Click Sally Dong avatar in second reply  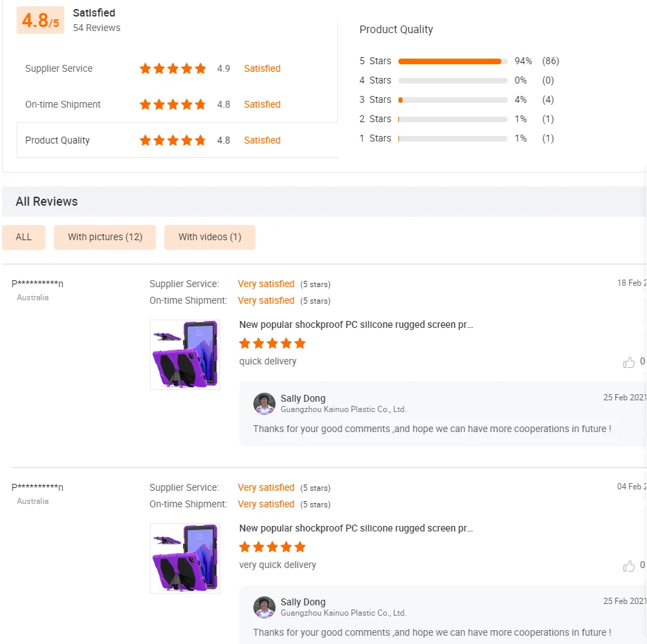click(264, 607)
